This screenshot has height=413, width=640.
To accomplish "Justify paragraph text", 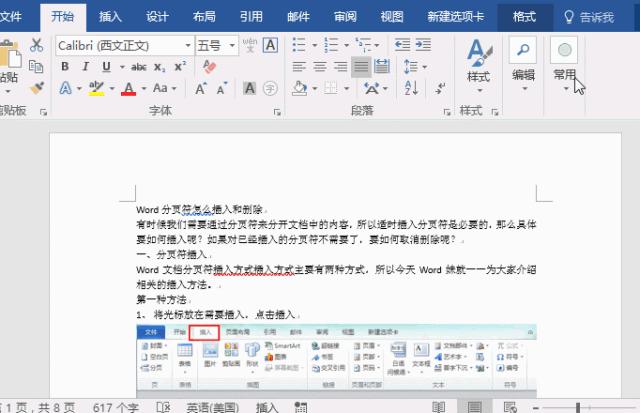I will pos(361,67).
